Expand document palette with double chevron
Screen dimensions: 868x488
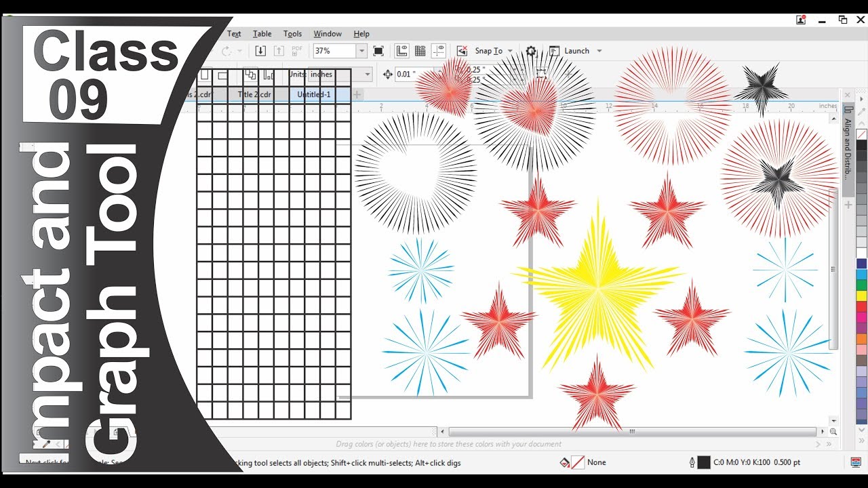tap(829, 445)
